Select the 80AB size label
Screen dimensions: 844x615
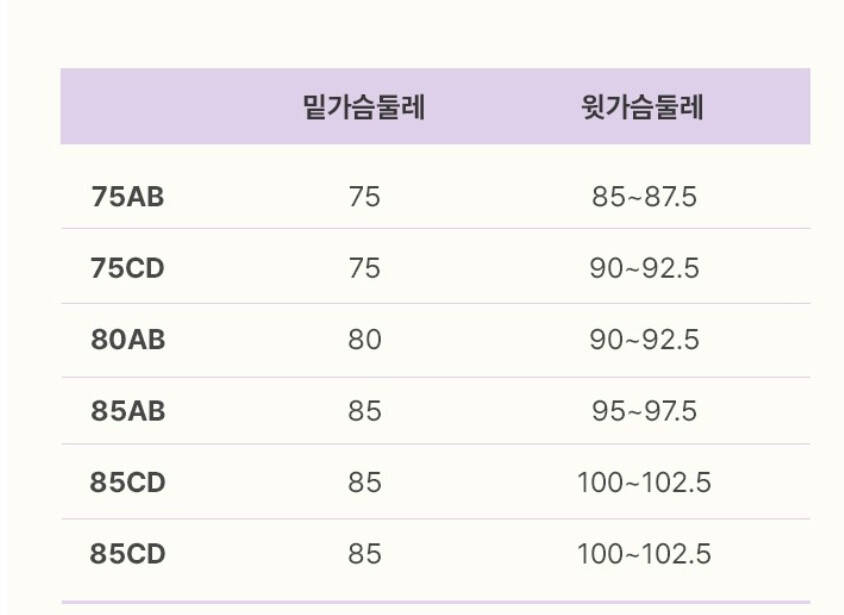[x=128, y=340]
